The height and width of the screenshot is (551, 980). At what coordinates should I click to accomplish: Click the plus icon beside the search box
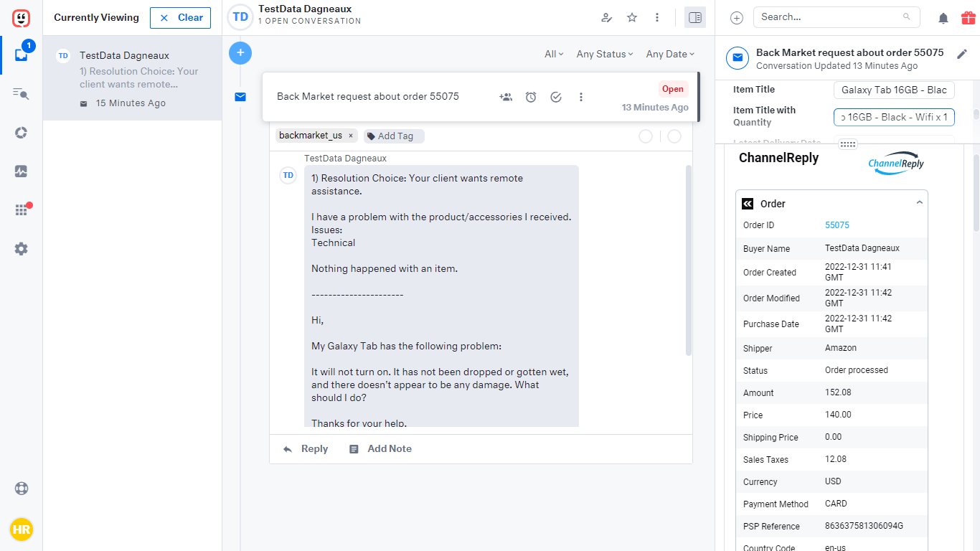coord(737,18)
